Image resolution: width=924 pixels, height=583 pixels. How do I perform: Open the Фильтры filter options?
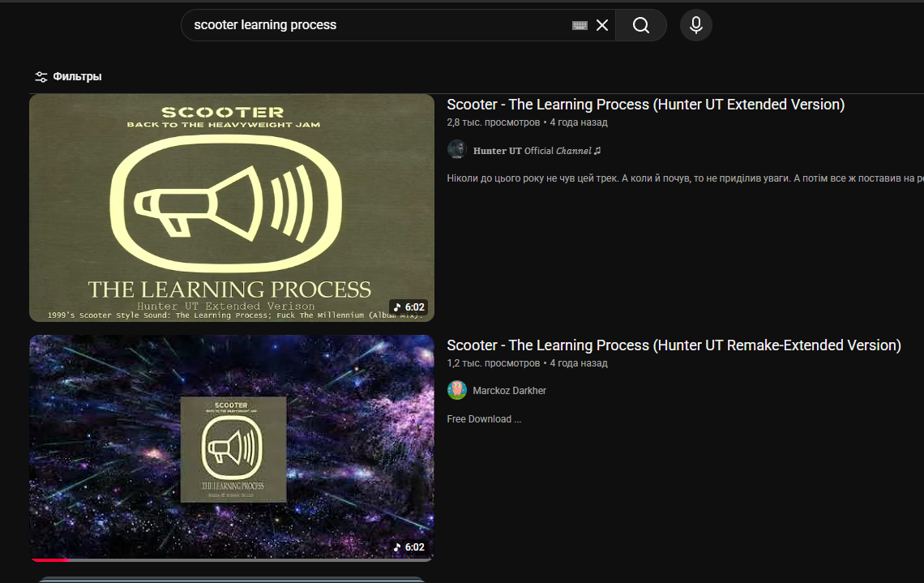click(68, 77)
